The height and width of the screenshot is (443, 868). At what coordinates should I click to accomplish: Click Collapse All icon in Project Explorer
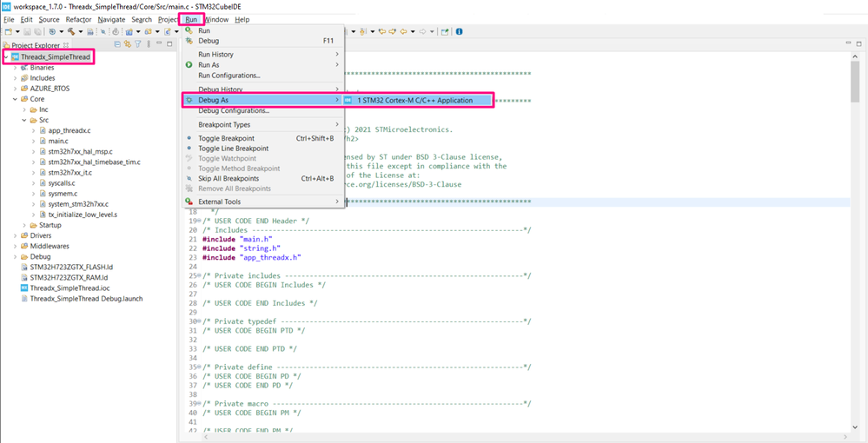pos(119,44)
